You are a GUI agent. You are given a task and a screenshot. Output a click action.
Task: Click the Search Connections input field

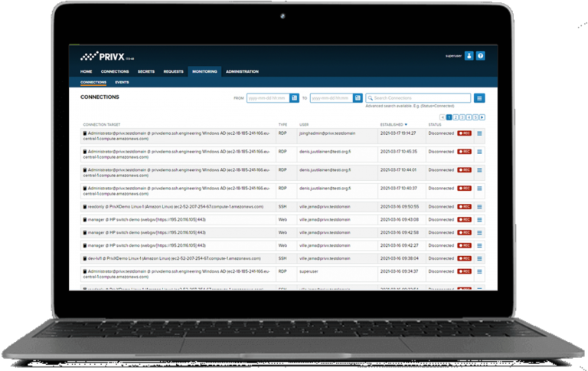click(421, 98)
